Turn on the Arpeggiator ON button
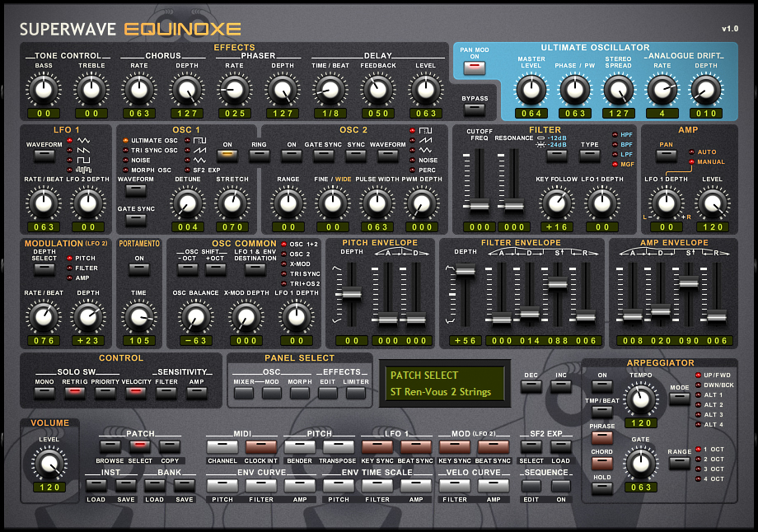The width and height of the screenshot is (758, 532). click(601, 389)
